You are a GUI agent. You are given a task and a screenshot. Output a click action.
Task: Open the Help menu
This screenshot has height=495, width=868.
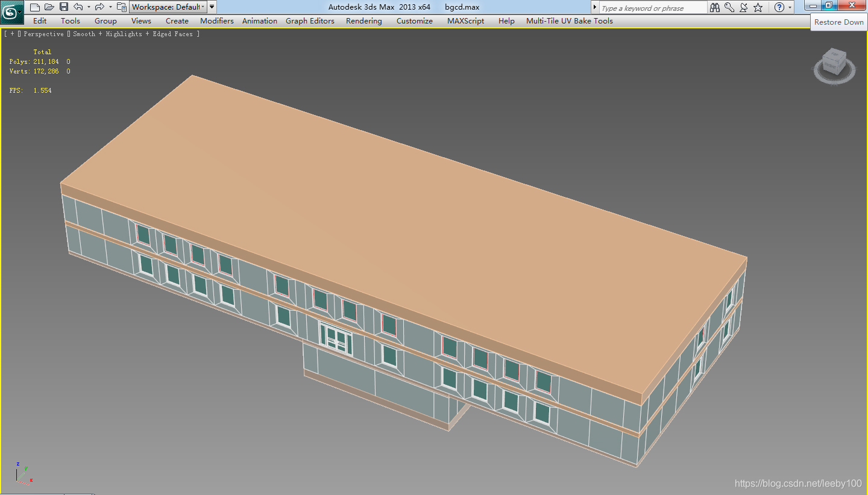pyautogui.click(x=506, y=20)
